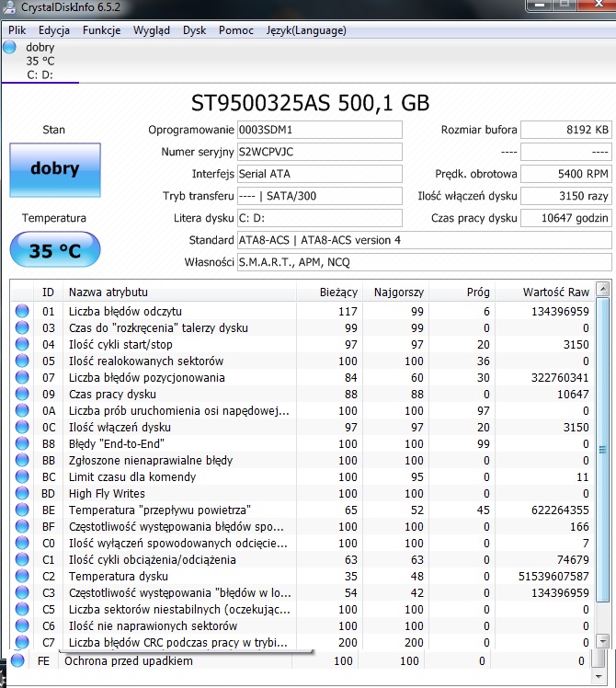Click the serial number field S2WCPVJC
Viewport: 616px width, 688px height.
(x=319, y=152)
